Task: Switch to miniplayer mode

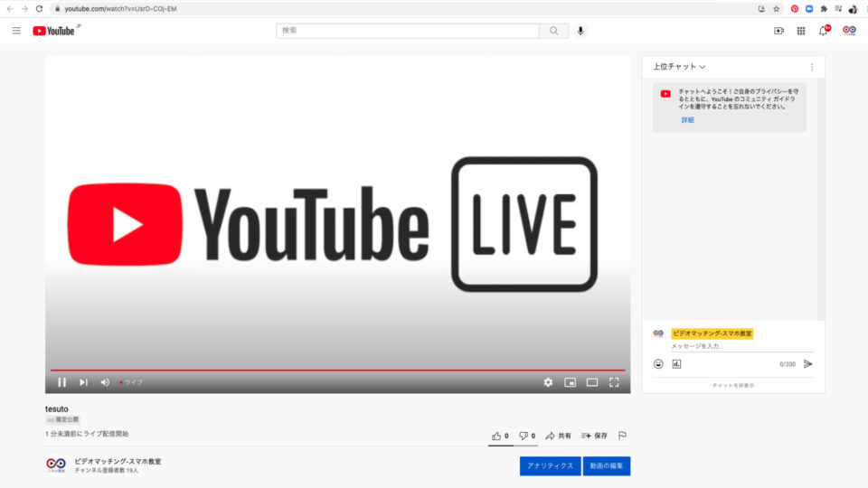Action: [571, 382]
